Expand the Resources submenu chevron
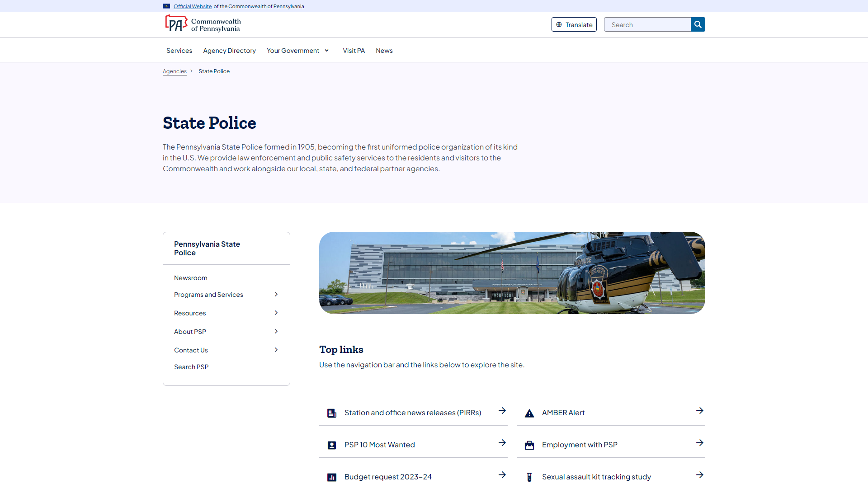The width and height of the screenshot is (868, 488). 276,313
